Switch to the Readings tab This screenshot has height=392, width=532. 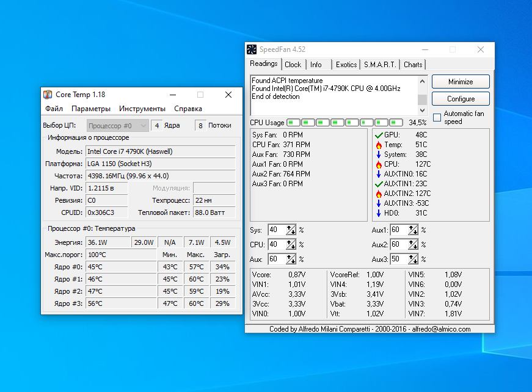(x=264, y=64)
